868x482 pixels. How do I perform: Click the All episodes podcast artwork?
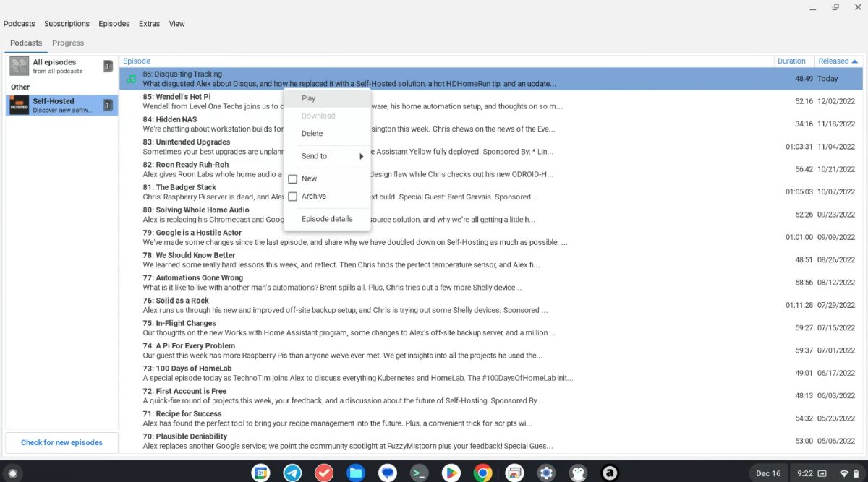(x=20, y=66)
